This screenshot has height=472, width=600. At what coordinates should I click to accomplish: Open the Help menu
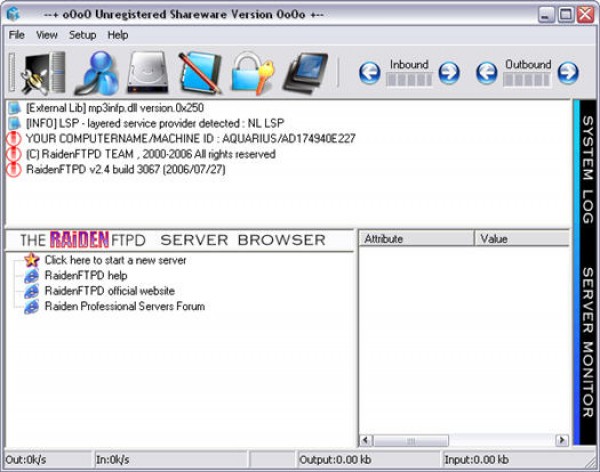point(118,35)
